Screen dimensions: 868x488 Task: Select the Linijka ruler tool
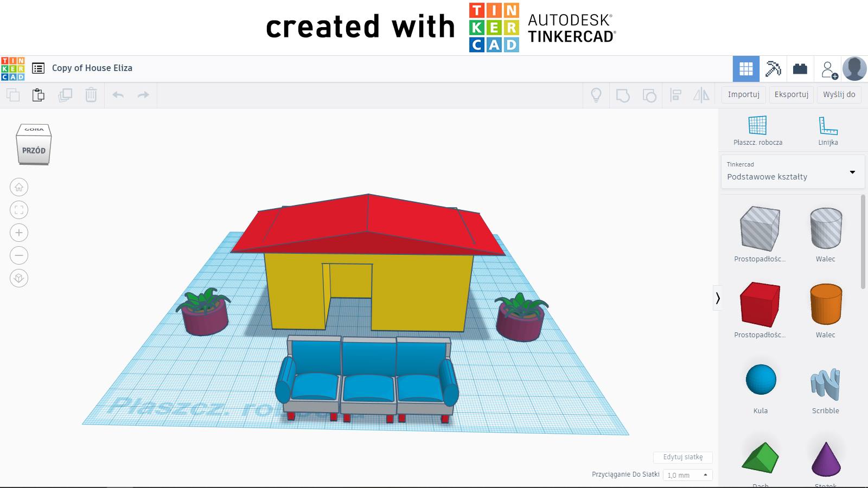(828, 131)
